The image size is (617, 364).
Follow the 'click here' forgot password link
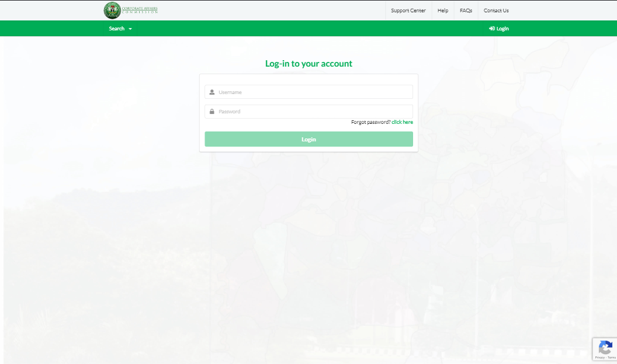(x=402, y=122)
